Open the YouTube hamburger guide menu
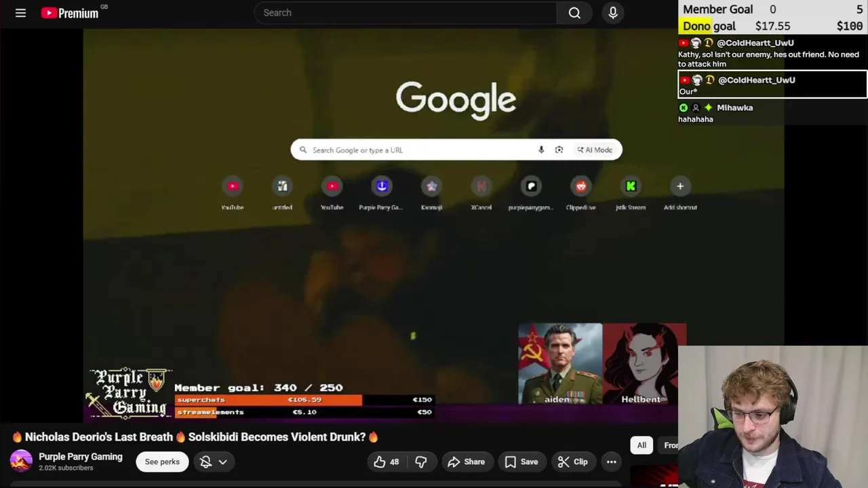868x488 pixels. click(x=20, y=13)
